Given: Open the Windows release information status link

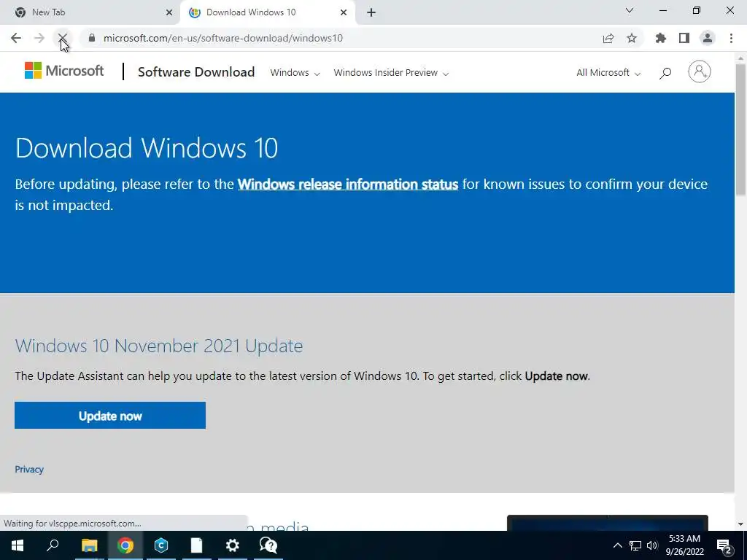Looking at the screenshot, I should point(348,184).
